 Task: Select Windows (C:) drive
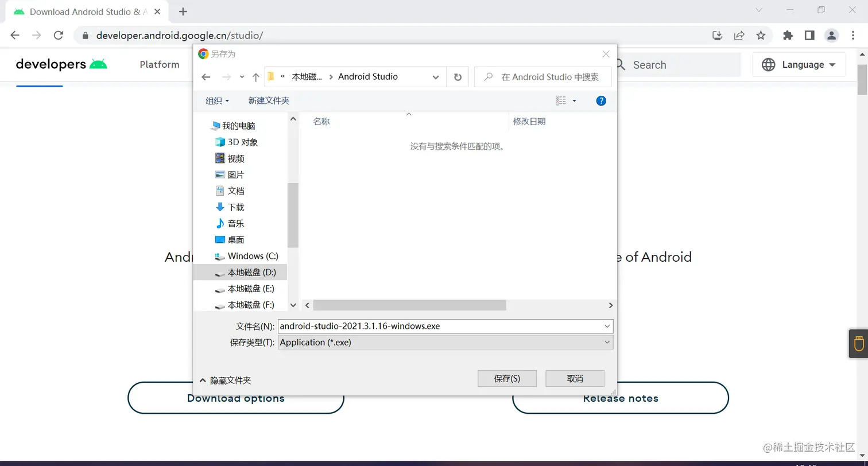(246, 256)
